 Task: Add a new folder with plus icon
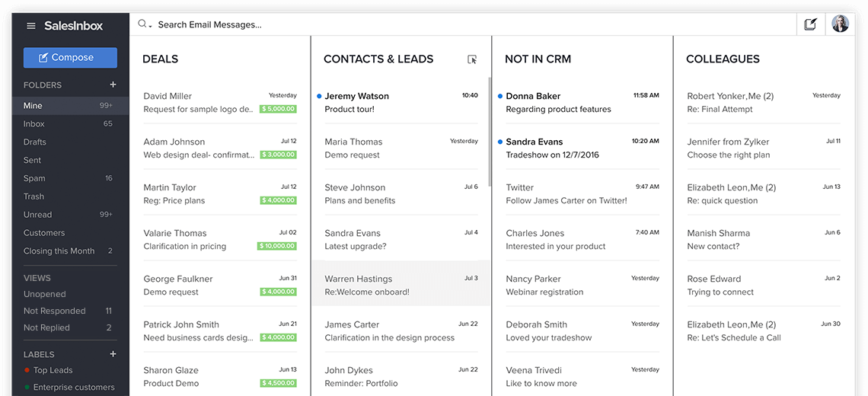[x=113, y=85]
